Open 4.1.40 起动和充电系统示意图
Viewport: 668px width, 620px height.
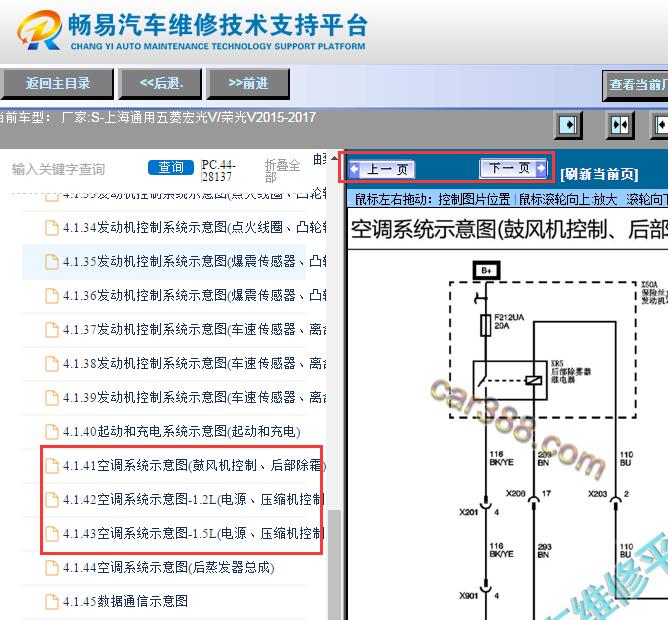coord(181,432)
